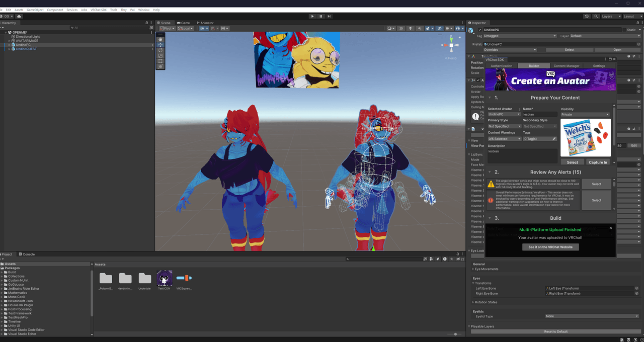Screen dimensions: 644x342
Task: Switch to the Content Manager tab
Action: pos(567,66)
